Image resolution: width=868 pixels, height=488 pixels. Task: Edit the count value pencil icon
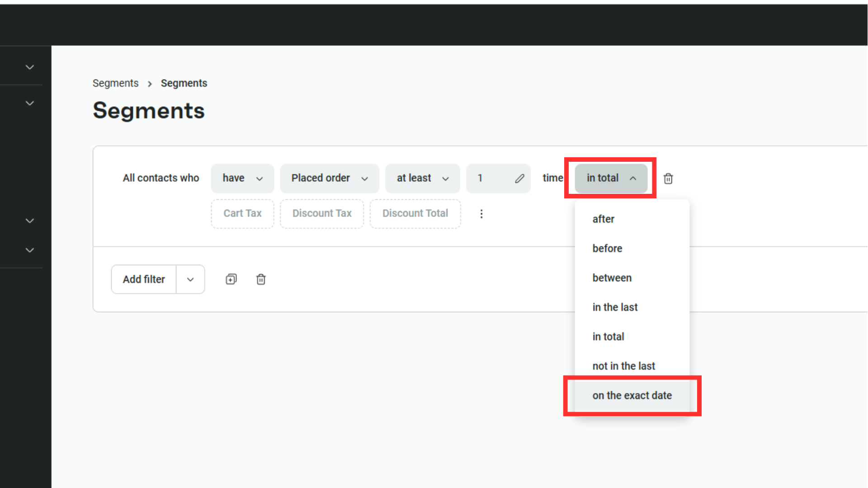(519, 178)
